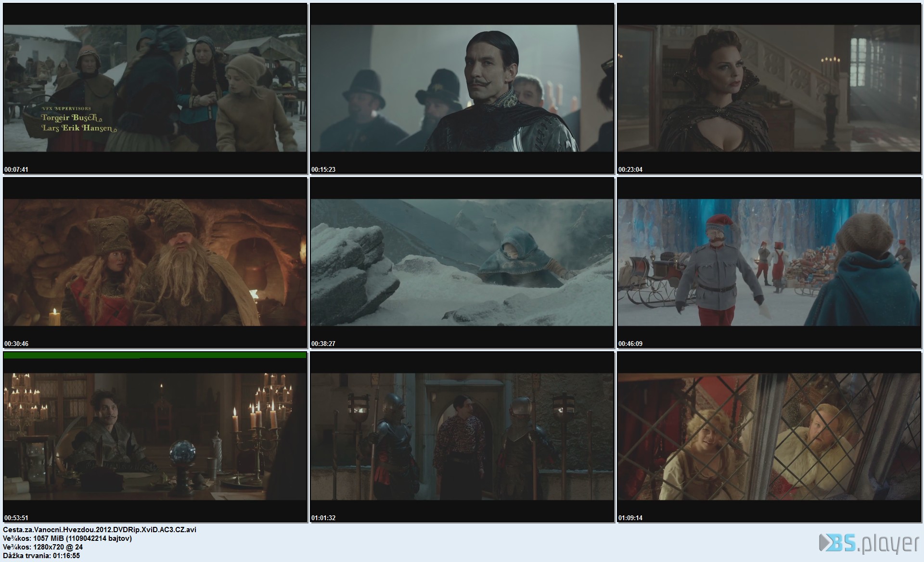Click the ice palace thumbnail at 00:46:09
Viewport: 924px width, 562px height.
[769, 262]
